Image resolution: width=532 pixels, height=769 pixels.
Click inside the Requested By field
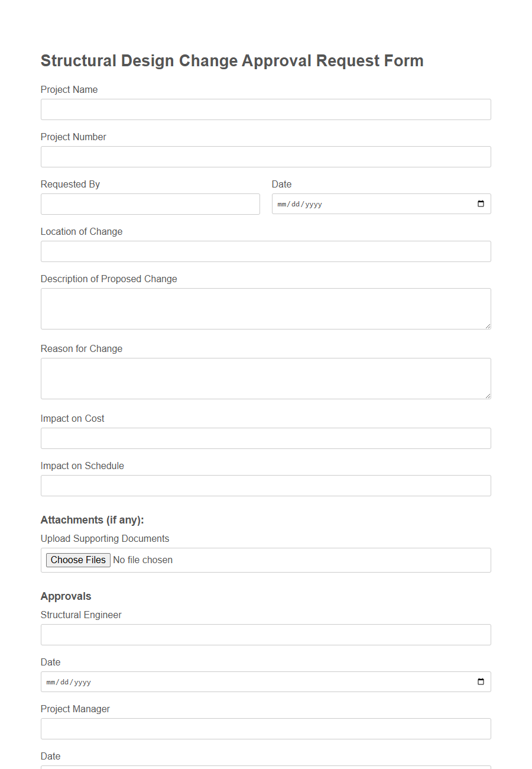coord(150,203)
